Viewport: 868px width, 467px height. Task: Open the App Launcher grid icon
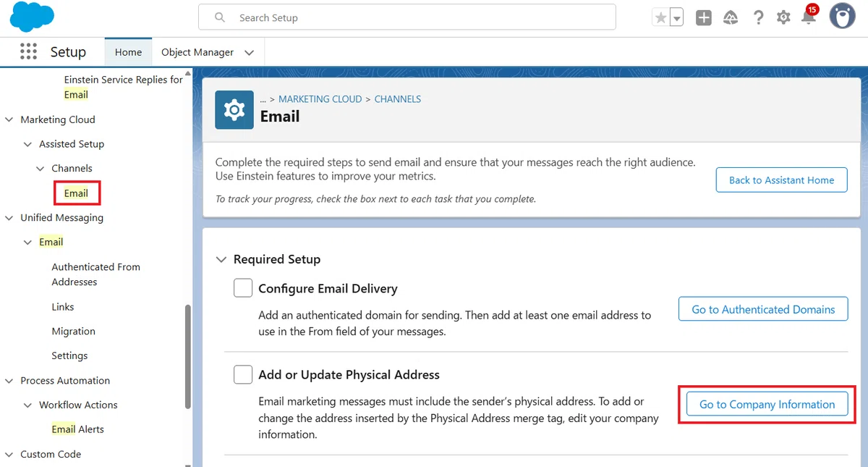click(28, 51)
